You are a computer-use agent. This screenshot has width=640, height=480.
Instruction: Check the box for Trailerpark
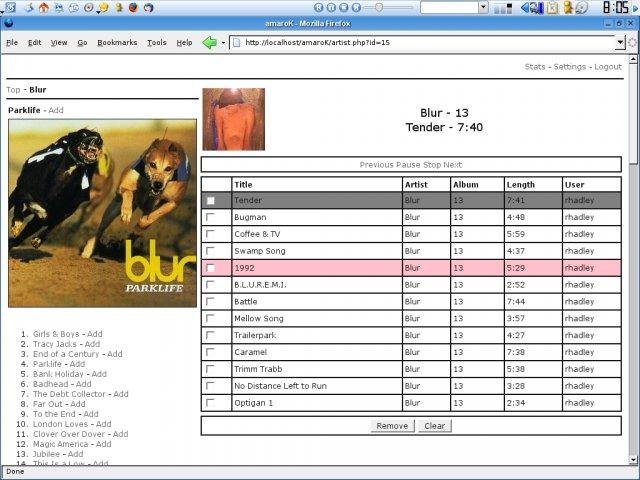click(210, 335)
